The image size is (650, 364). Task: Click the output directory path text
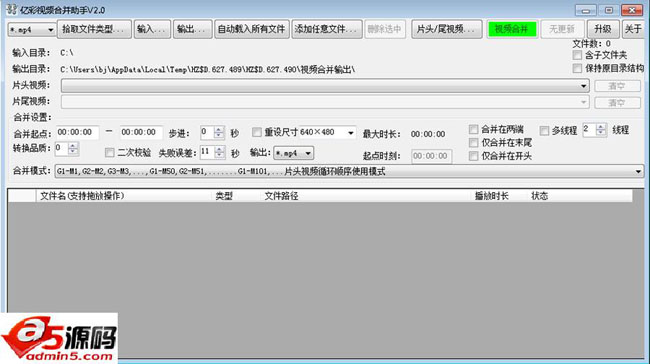(207, 70)
